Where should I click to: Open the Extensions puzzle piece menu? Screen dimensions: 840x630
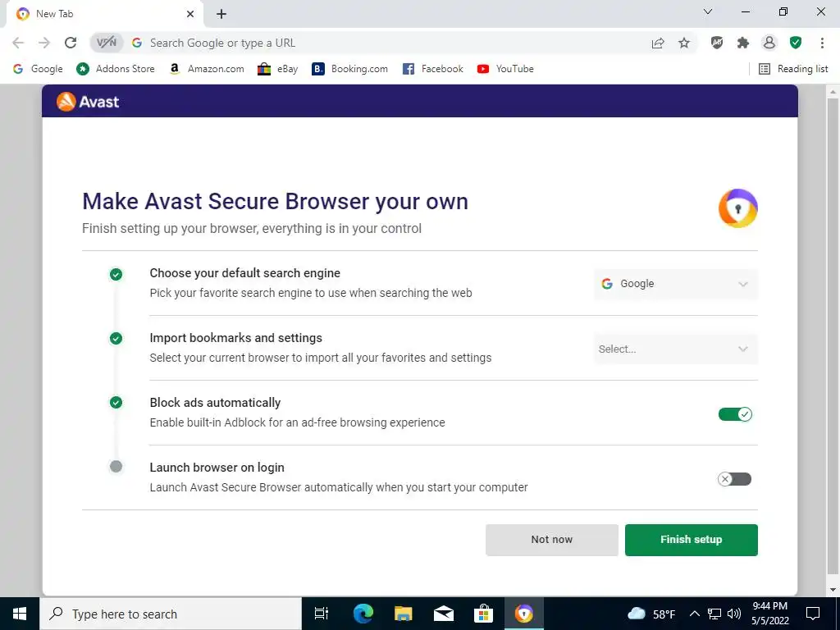(743, 43)
